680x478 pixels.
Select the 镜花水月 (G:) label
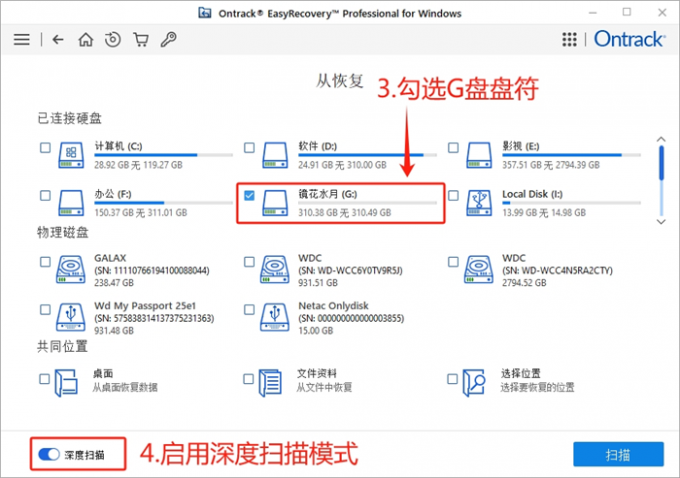(x=327, y=194)
